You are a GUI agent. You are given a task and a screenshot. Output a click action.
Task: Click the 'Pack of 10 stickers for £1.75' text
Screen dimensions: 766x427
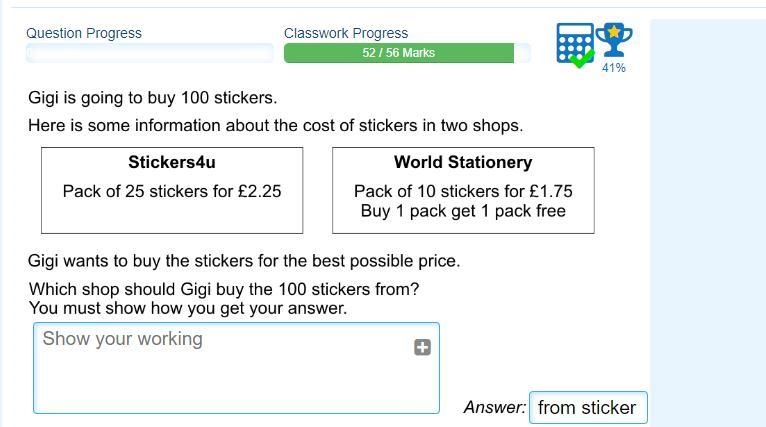point(463,191)
